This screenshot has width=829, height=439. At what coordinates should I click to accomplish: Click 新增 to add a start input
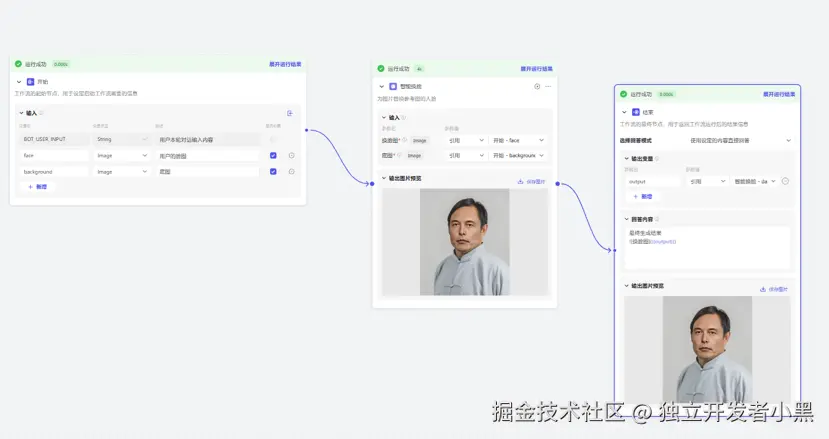tap(37, 187)
